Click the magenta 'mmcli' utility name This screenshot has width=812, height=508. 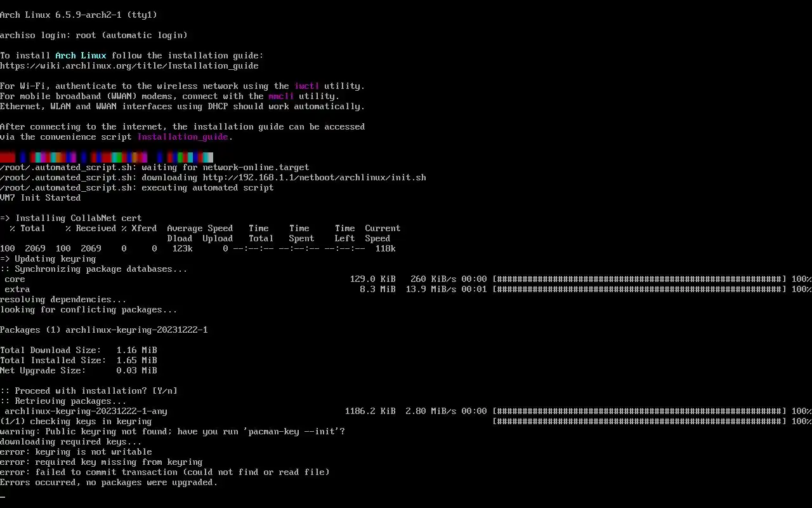(x=282, y=96)
